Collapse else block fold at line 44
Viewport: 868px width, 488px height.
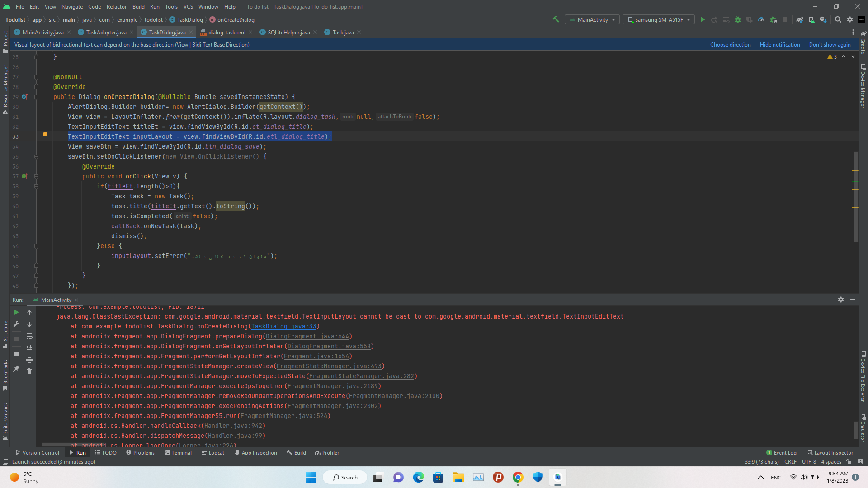pos(36,246)
